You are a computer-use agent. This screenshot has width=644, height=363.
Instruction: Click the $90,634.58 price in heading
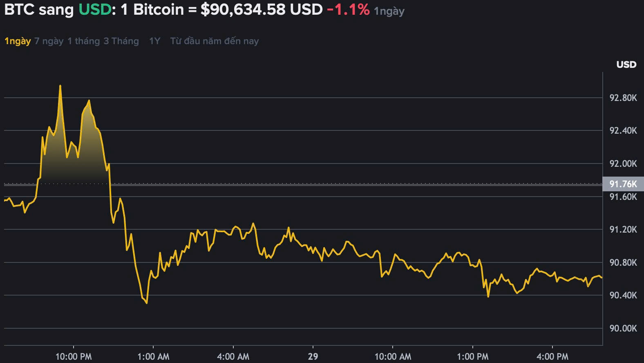coord(243,9)
